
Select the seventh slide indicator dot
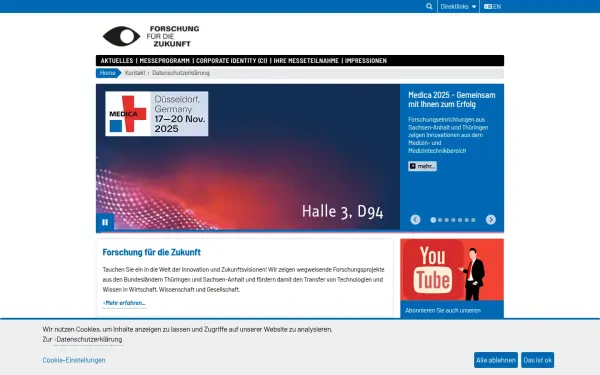click(x=473, y=220)
